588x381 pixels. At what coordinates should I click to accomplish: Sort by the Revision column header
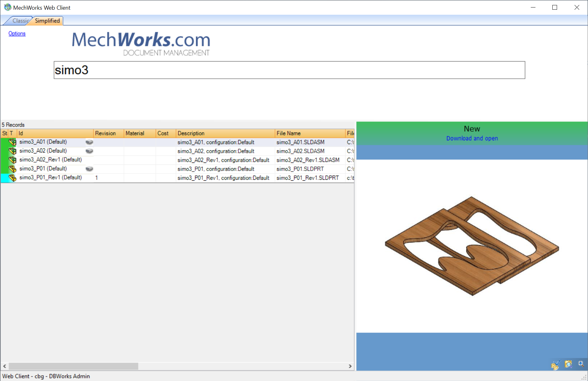coord(109,133)
